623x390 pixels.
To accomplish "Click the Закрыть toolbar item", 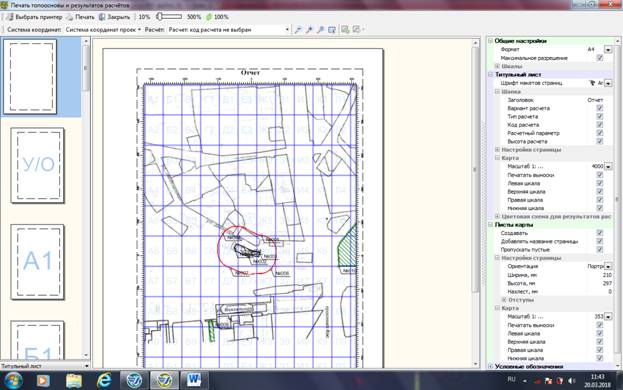I will [x=114, y=17].
